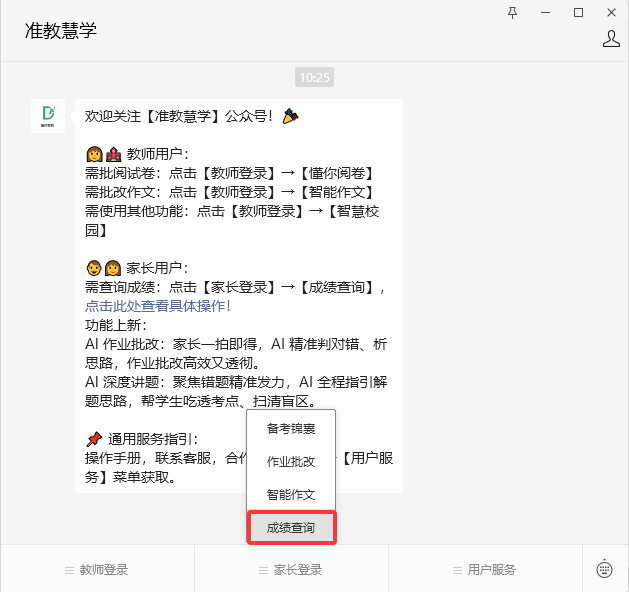Choose 作业批改 menu entry
The image size is (629, 592).
click(291, 462)
